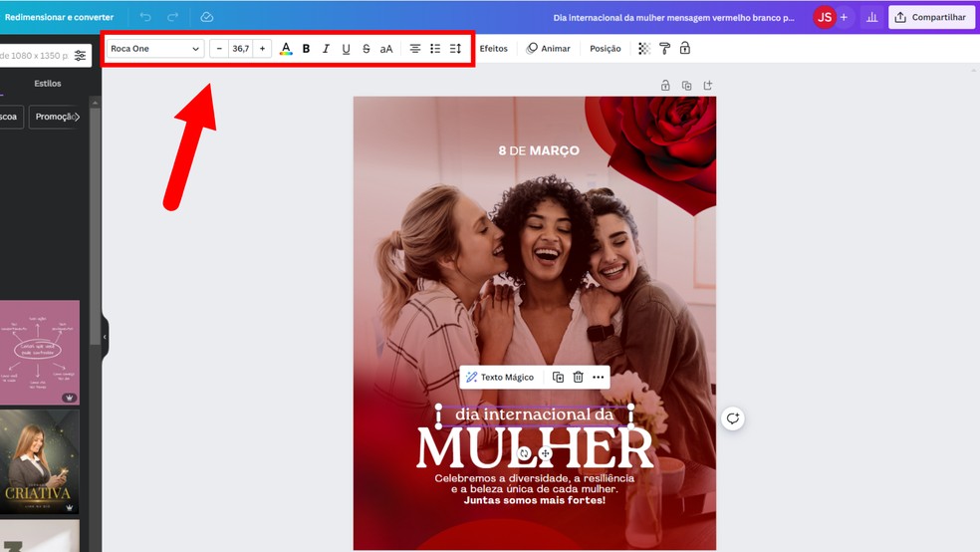Open the Roca One font dropdown
The image size is (980, 552).
(155, 49)
